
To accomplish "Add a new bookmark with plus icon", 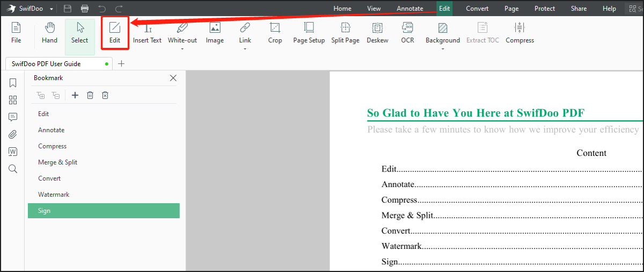I will coord(75,95).
